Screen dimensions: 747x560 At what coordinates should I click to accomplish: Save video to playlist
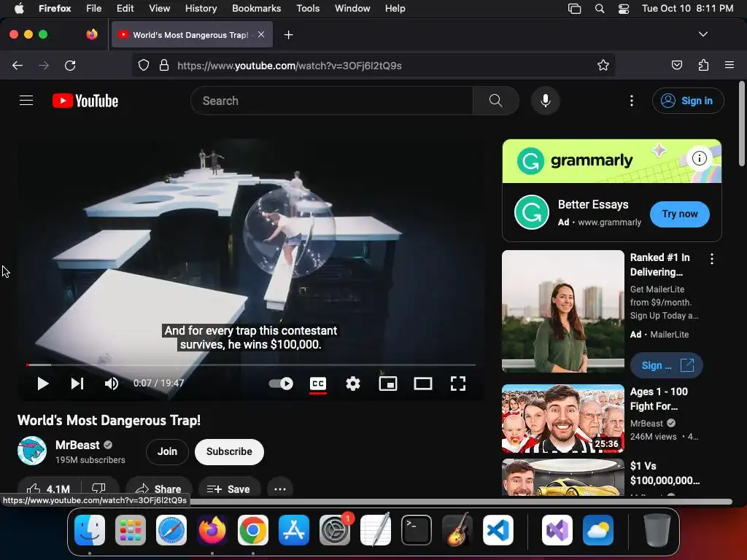(229, 489)
